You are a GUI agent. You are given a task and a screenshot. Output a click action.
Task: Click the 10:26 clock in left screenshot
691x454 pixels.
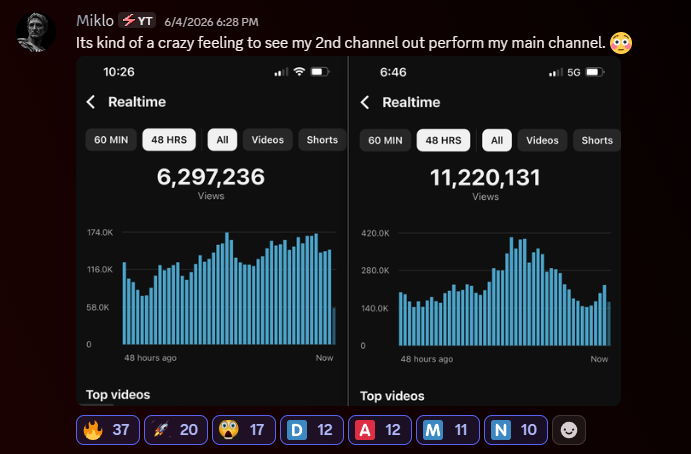click(x=119, y=72)
